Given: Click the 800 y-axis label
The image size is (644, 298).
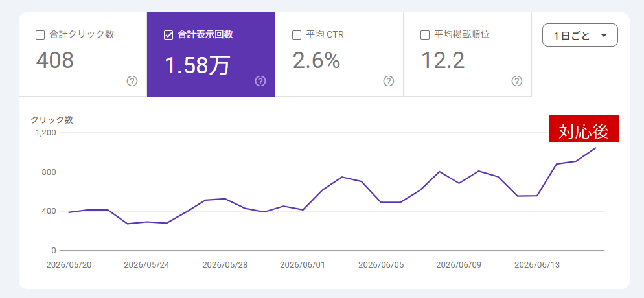Looking at the screenshot, I should (x=49, y=172).
